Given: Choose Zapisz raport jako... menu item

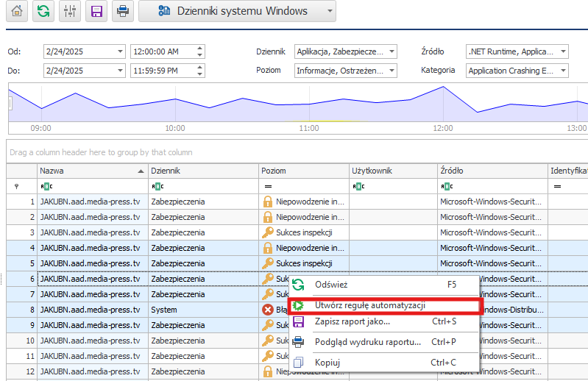Looking at the screenshot, I should click(x=384, y=321).
